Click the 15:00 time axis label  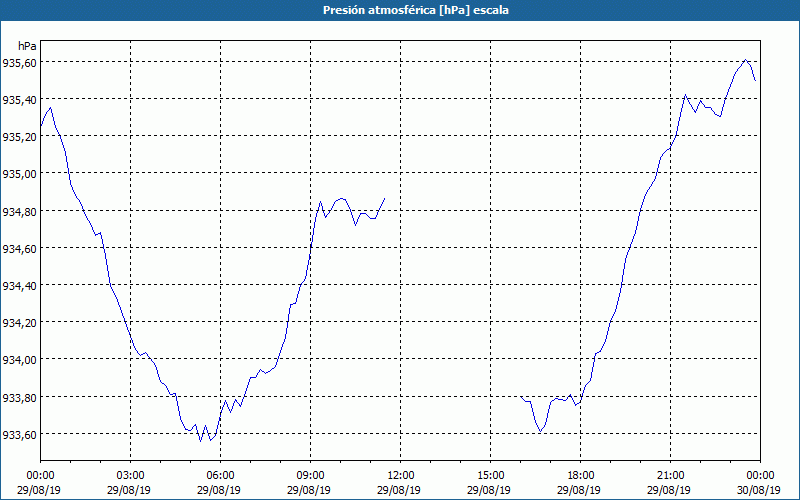490,476
